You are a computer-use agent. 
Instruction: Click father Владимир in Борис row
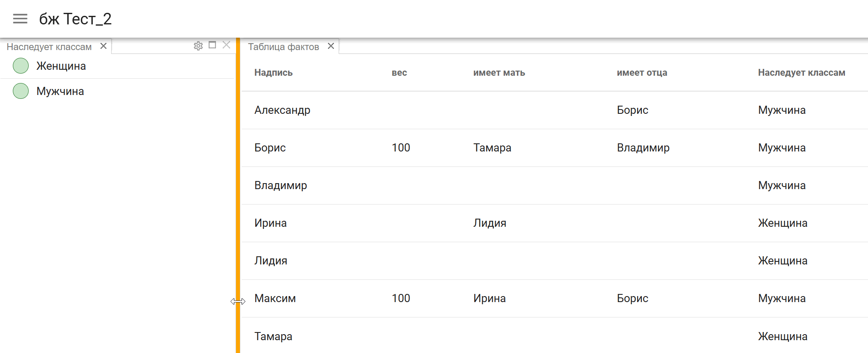(643, 148)
